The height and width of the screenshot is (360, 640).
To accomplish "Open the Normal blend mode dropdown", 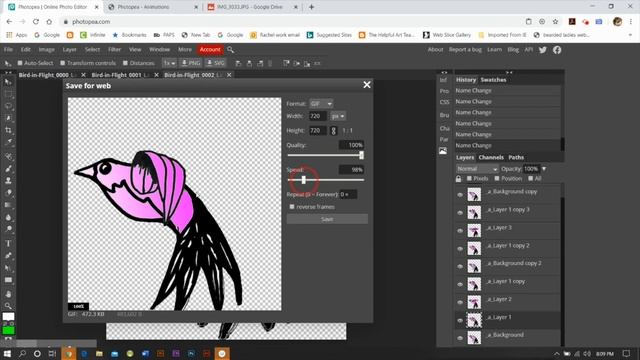I will click(x=477, y=169).
